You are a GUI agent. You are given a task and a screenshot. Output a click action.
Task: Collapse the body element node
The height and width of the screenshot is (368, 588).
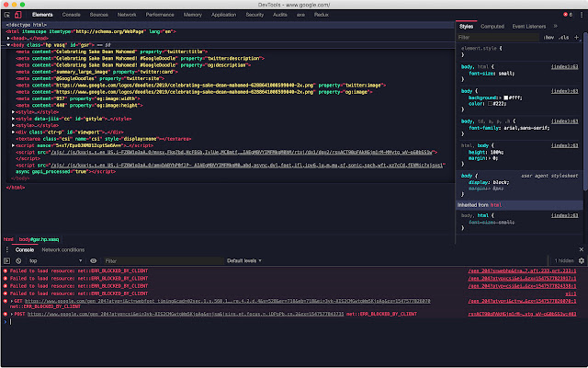click(8, 45)
